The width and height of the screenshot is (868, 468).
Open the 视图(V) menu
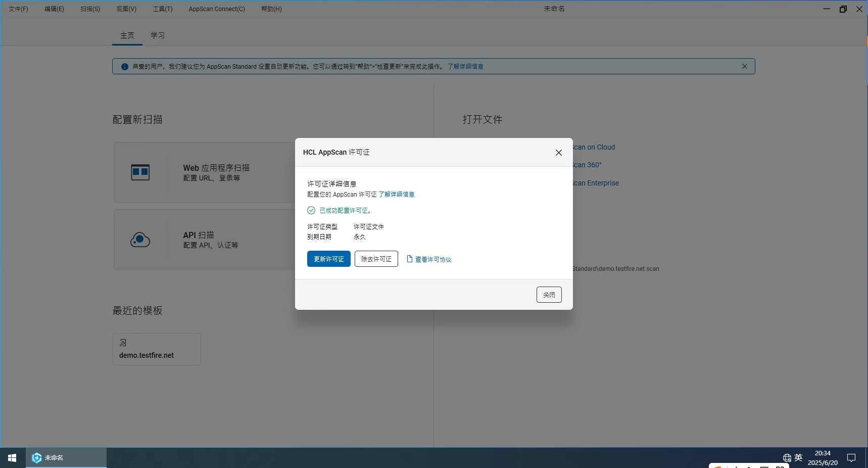127,9
